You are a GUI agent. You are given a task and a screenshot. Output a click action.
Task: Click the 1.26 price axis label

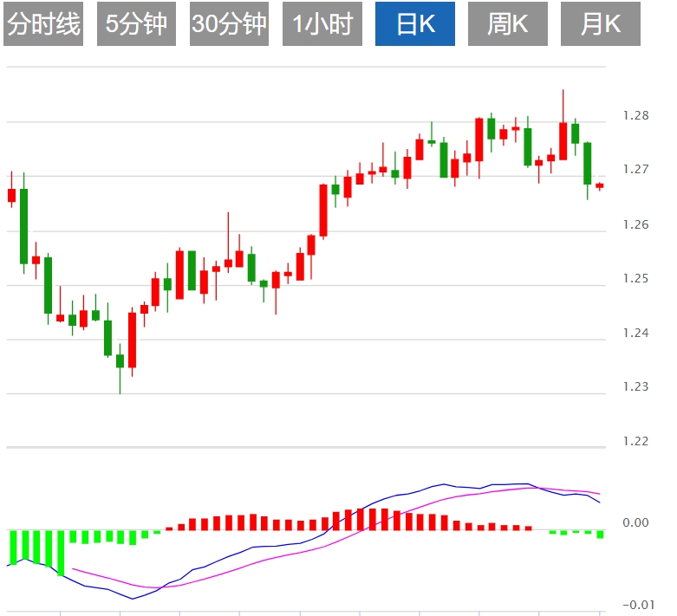tap(635, 224)
